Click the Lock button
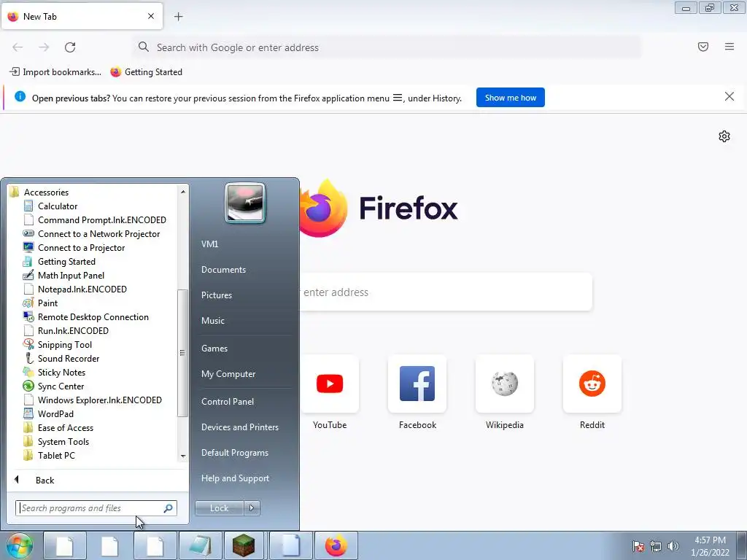Viewport: 747px width, 560px height. pyautogui.click(x=219, y=508)
